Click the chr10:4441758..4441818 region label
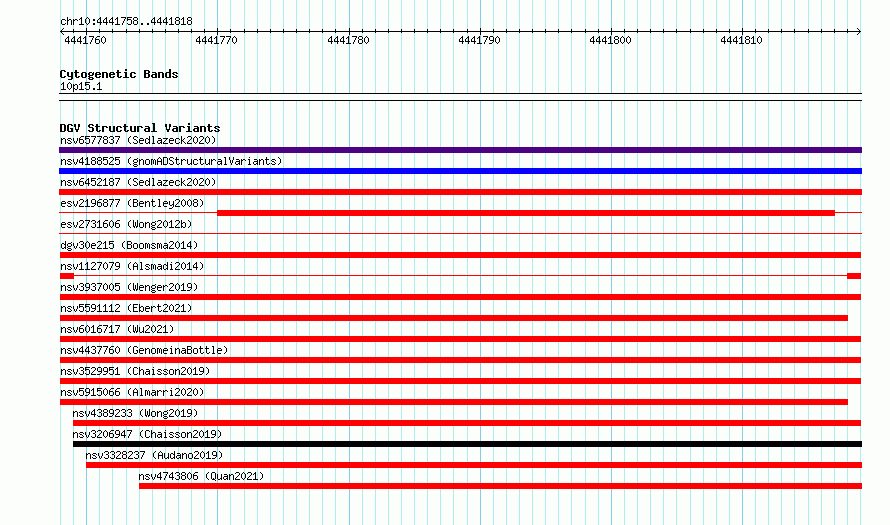The height and width of the screenshot is (525, 890). point(126,22)
